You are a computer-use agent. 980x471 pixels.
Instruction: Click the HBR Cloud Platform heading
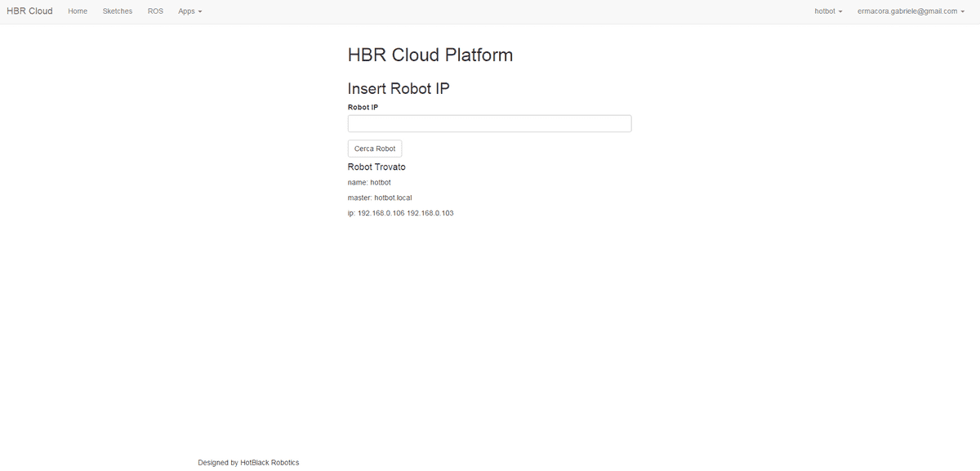click(x=430, y=55)
